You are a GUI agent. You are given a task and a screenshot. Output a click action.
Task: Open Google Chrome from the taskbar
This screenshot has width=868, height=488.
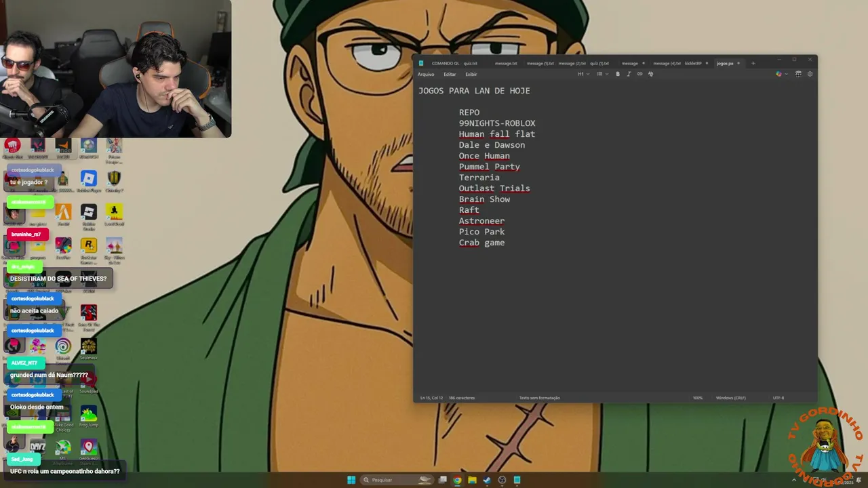pos(457,480)
